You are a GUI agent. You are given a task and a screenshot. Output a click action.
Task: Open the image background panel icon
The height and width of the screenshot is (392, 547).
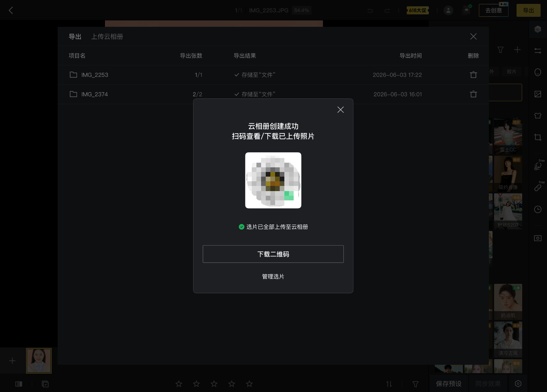(538, 94)
